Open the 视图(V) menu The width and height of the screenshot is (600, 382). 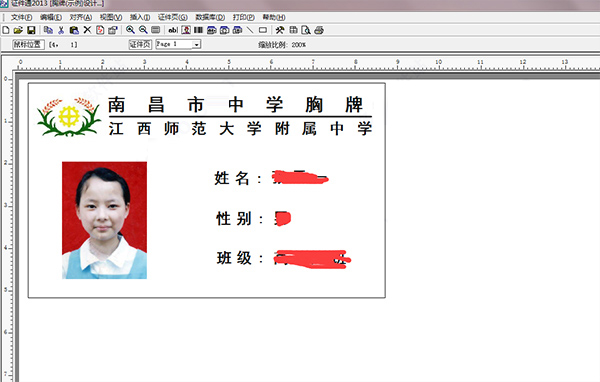tap(111, 17)
